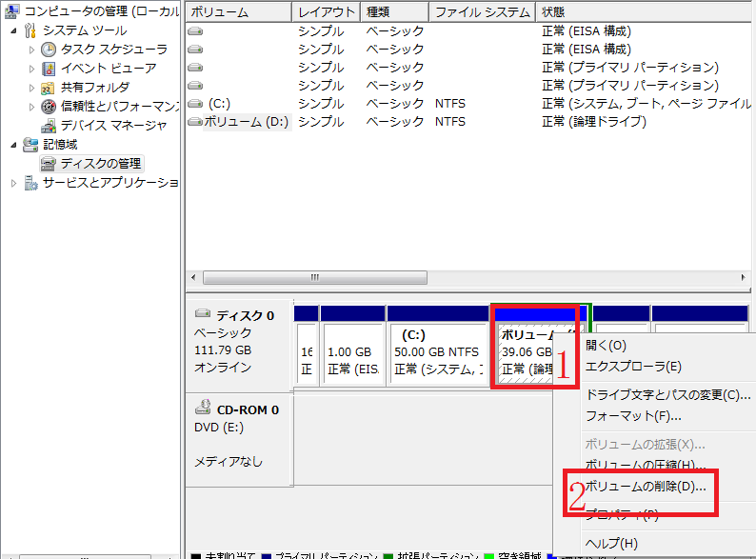Collapse the 記憶域 tree node
Image resolution: width=756 pixels, height=559 pixels.
(x=13, y=145)
